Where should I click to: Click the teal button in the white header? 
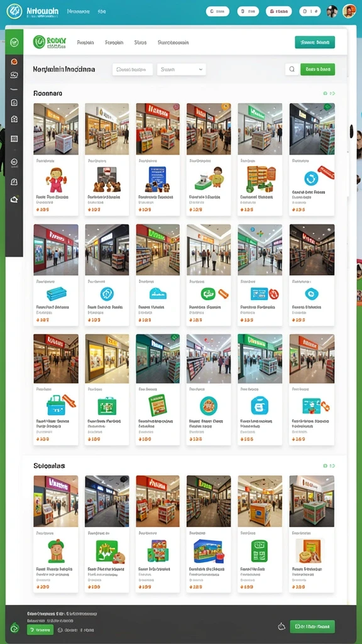pyautogui.click(x=315, y=42)
